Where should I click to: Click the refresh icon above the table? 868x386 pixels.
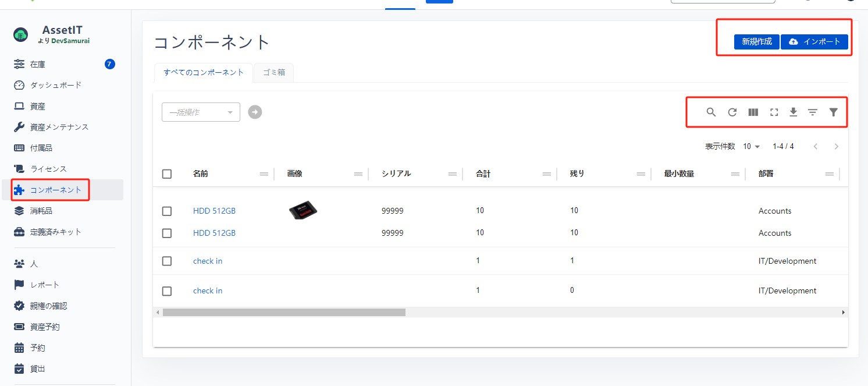point(732,112)
